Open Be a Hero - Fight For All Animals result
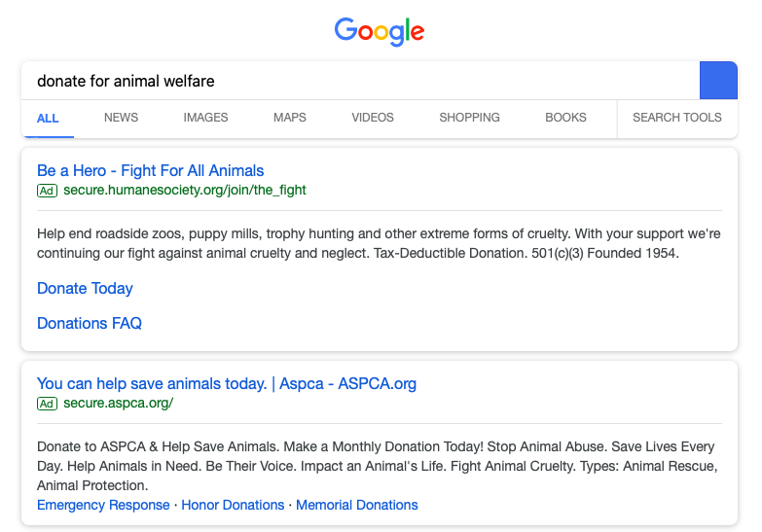The image size is (762, 532). 150,170
